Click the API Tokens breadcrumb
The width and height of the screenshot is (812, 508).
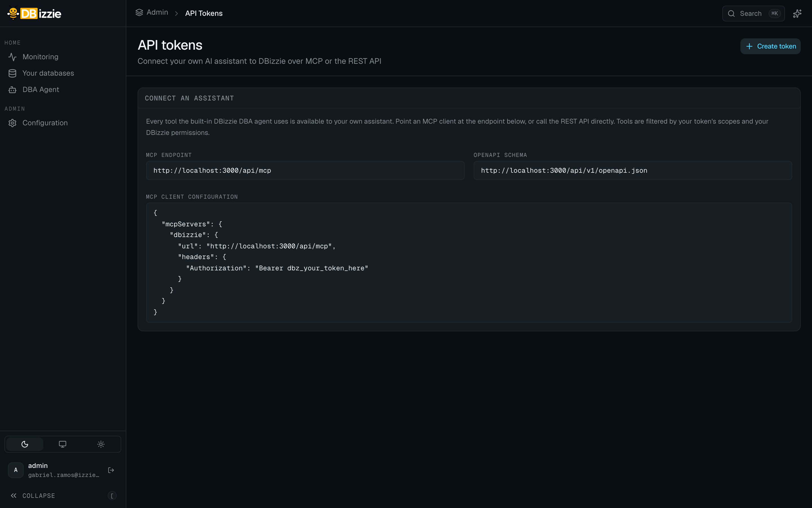204,14
